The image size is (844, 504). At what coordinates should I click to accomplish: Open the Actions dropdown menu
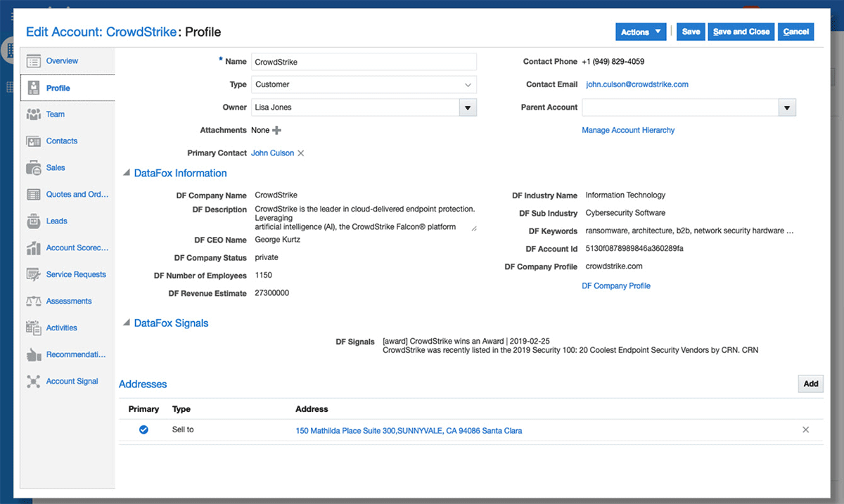[641, 32]
